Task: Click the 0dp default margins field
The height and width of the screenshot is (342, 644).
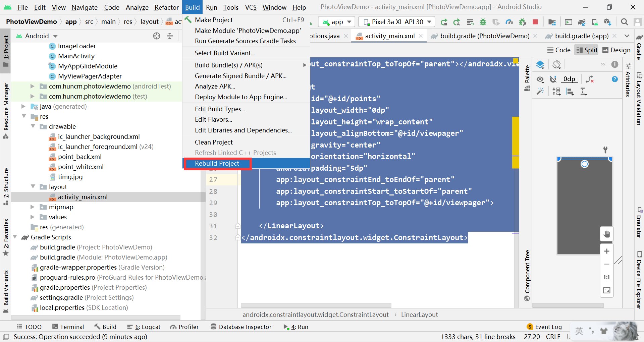Action: pyautogui.click(x=569, y=79)
